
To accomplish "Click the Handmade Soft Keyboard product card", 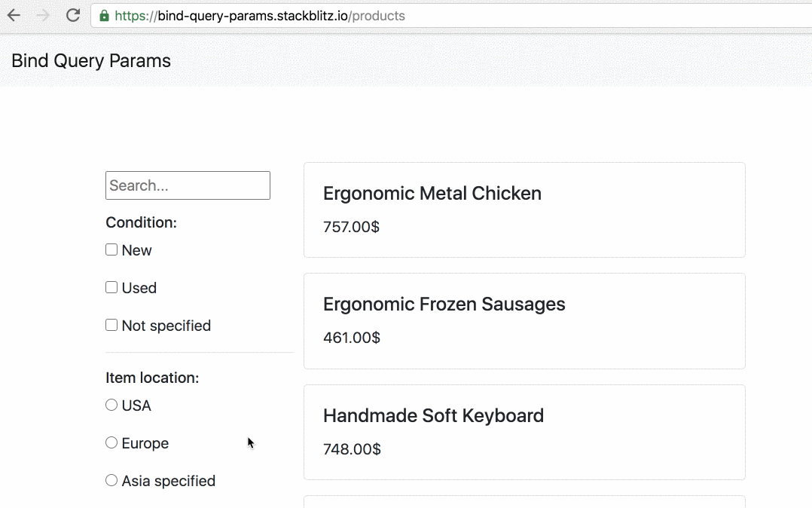I will [524, 432].
